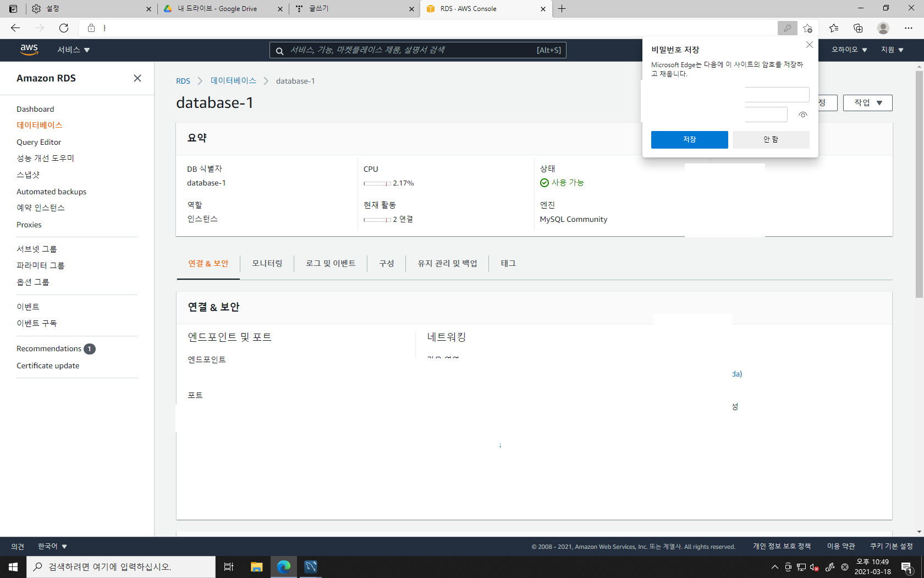
Task: Click the AWS logo home icon
Action: click(29, 50)
